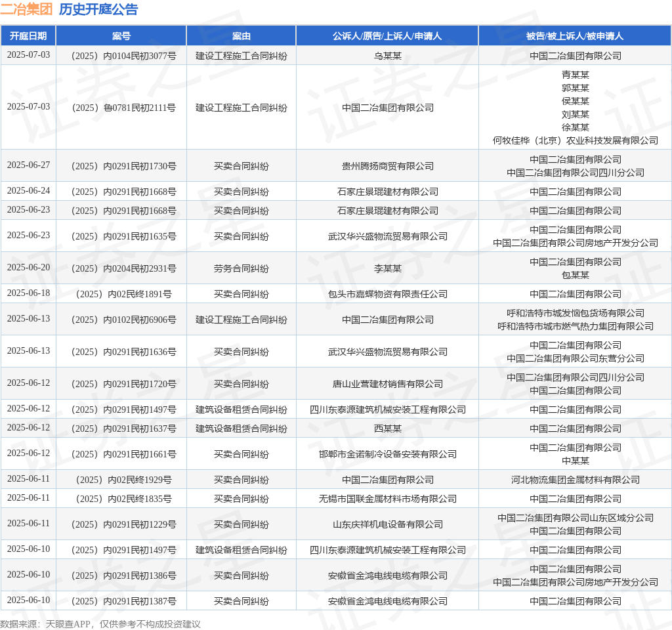Click defendant 中某某
This screenshot has height=630, width=672.
click(575, 461)
